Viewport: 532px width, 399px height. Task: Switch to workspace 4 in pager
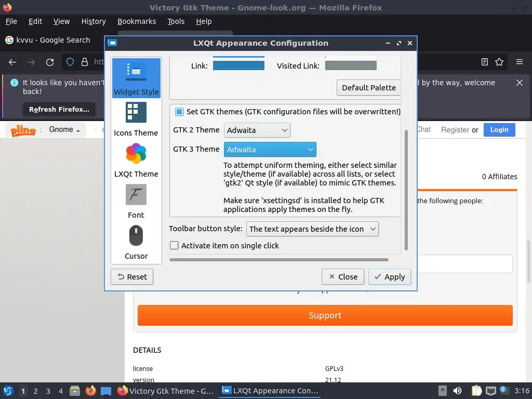point(61,391)
